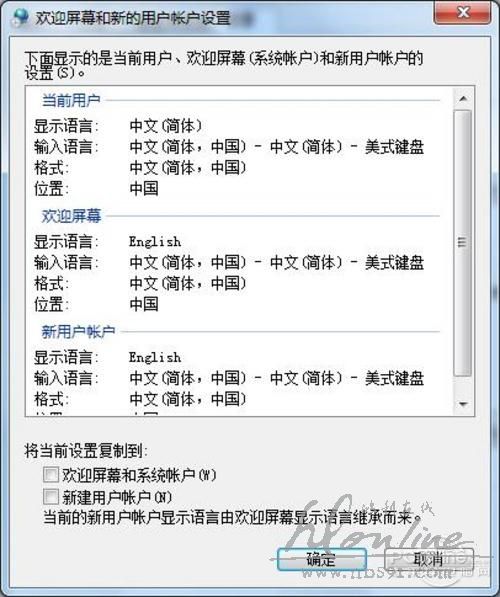Select the 新用户帐户 section header
500x597 pixels.
coord(78,332)
